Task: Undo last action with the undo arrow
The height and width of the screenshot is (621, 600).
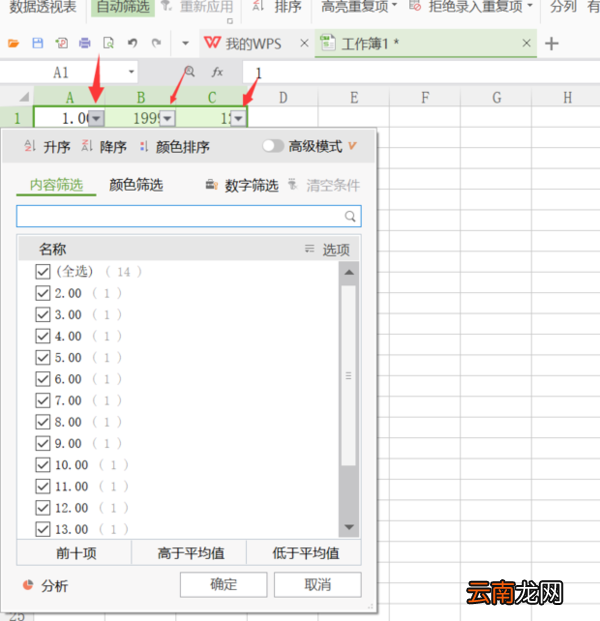Action: [132, 43]
